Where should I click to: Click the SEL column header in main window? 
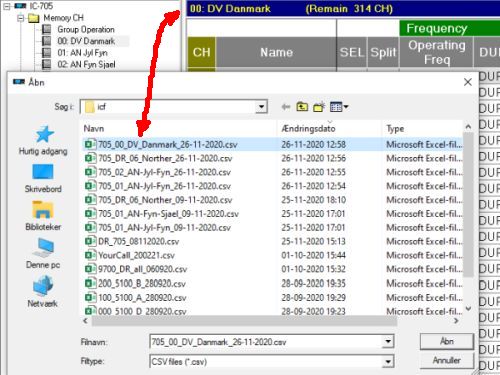(352, 52)
